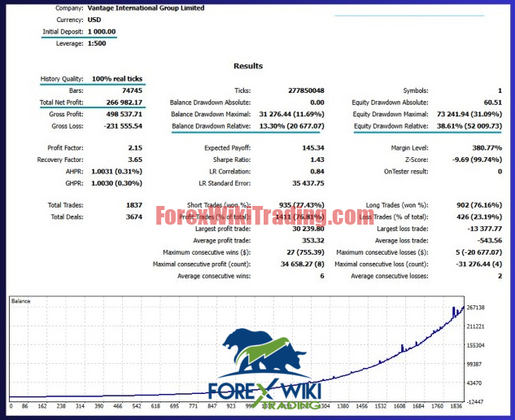Screen dimensions: 515x420
Task: Click Maximum consecutive losses 5 (-20 677.07)
Action: (478, 252)
